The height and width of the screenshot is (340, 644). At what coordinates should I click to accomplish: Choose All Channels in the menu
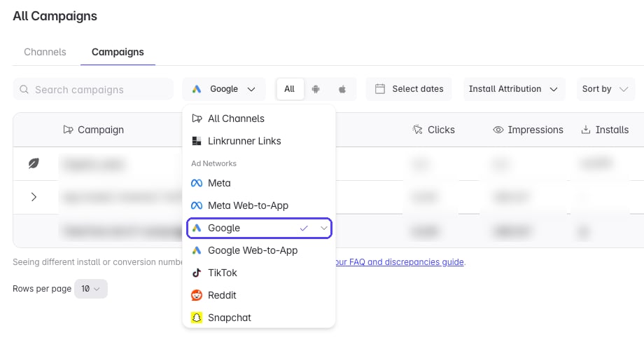(259, 118)
